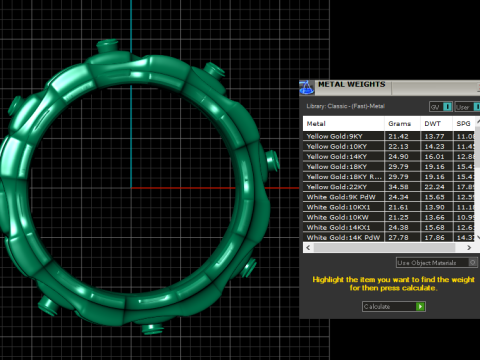
Task: Click the 14.23 DWT value
Action: [x=434, y=146]
